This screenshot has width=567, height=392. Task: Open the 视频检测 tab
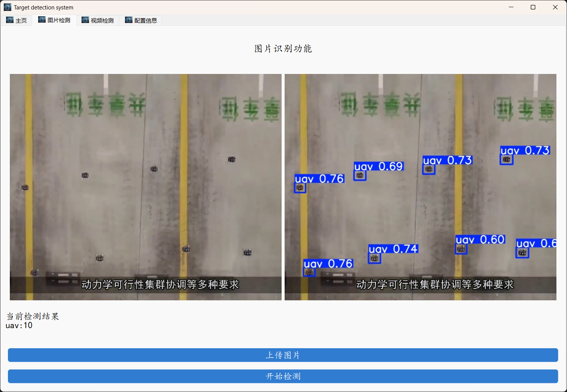(98, 20)
